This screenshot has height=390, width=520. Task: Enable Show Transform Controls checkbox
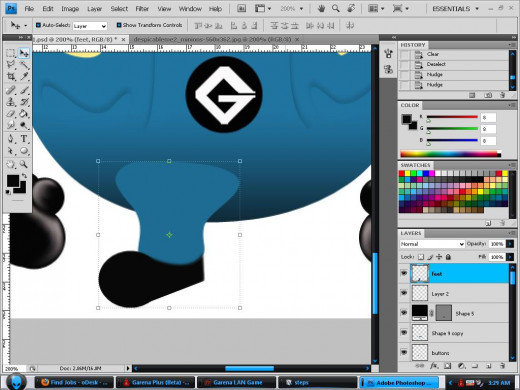pyautogui.click(x=119, y=25)
